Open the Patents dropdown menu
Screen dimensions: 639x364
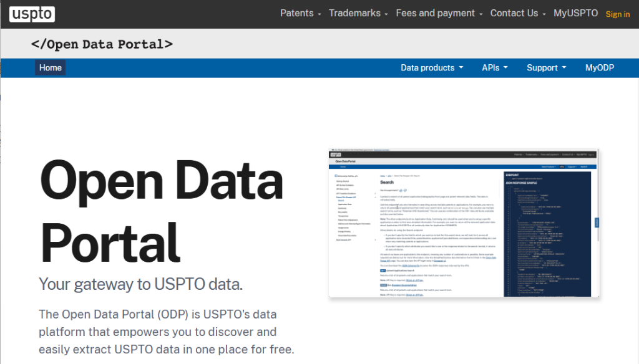point(301,13)
